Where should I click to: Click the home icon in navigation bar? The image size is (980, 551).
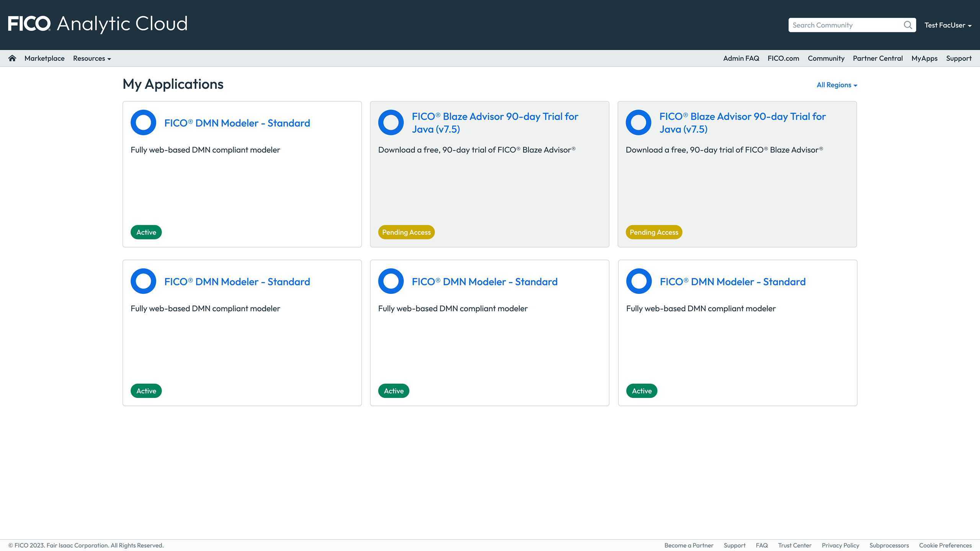click(12, 58)
